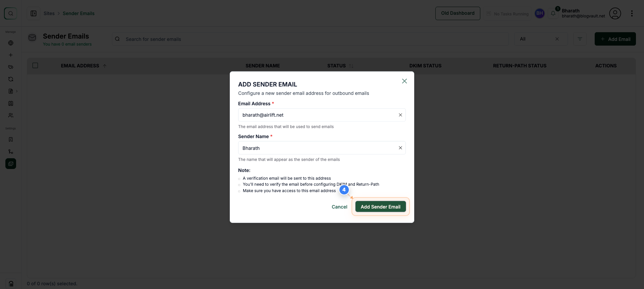Clear the Sender Name input with its X
644x289 pixels.
pyautogui.click(x=400, y=148)
